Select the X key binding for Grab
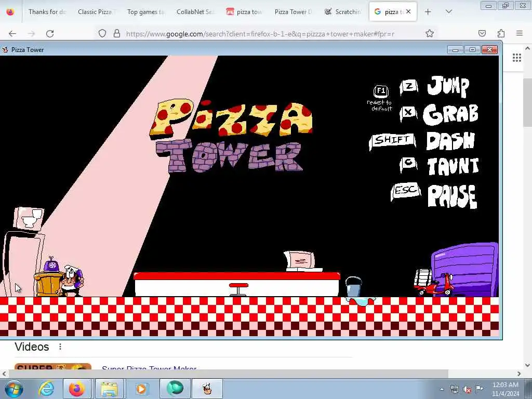 click(408, 113)
